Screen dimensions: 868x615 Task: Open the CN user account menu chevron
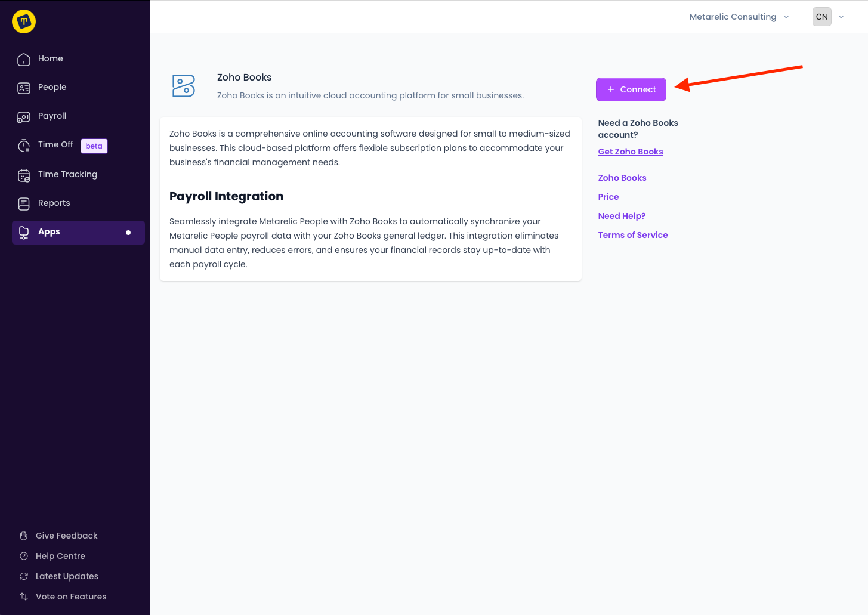pyautogui.click(x=841, y=17)
